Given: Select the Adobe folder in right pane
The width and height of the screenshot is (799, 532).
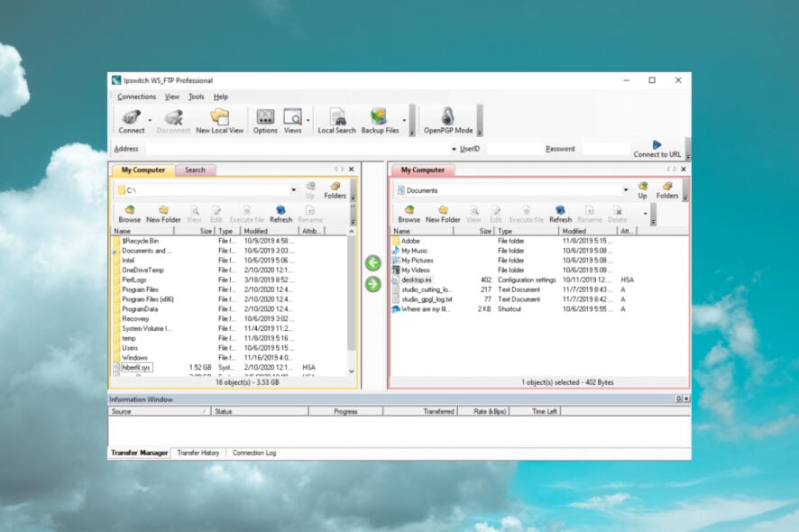Looking at the screenshot, I should click(x=410, y=241).
